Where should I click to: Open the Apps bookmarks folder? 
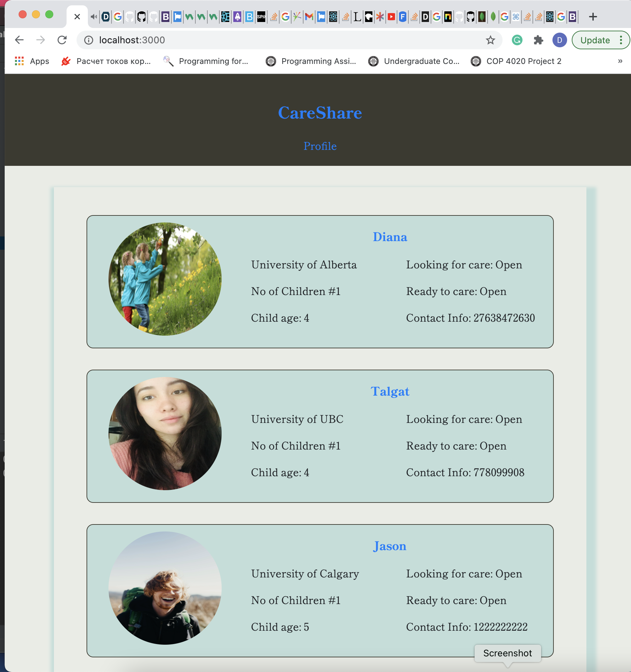(x=32, y=61)
